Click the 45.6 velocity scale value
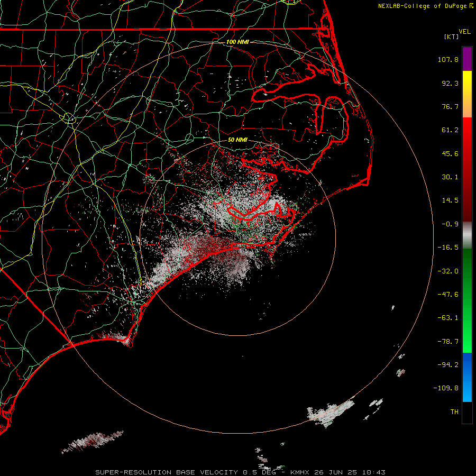 tap(450, 153)
